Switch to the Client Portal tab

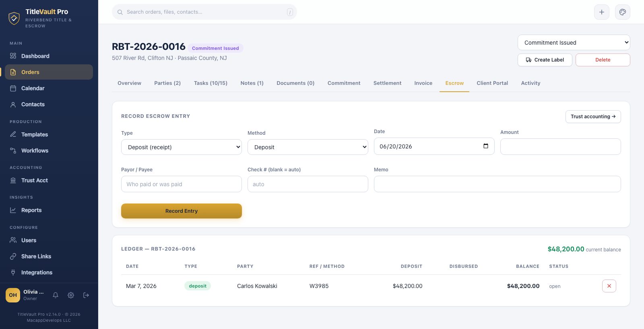coord(492,83)
